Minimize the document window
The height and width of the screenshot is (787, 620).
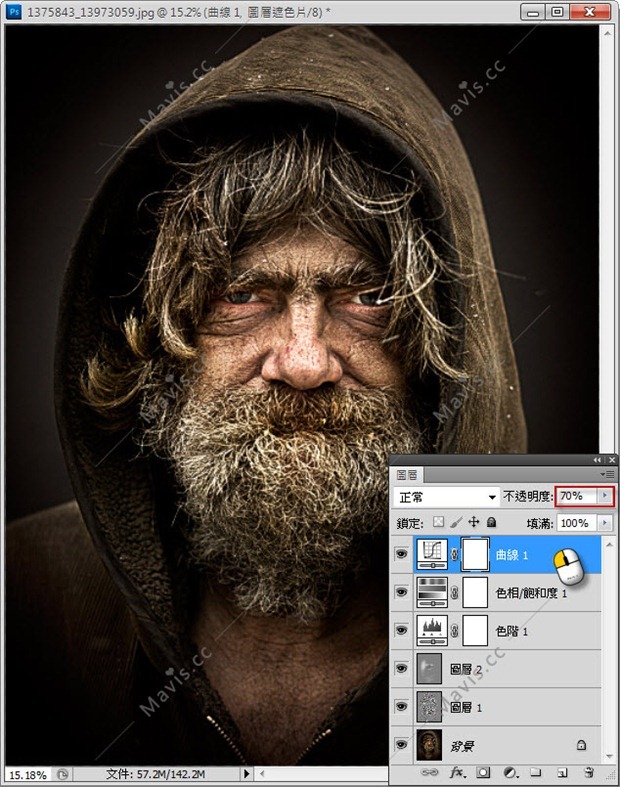pyautogui.click(x=533, y=12)
